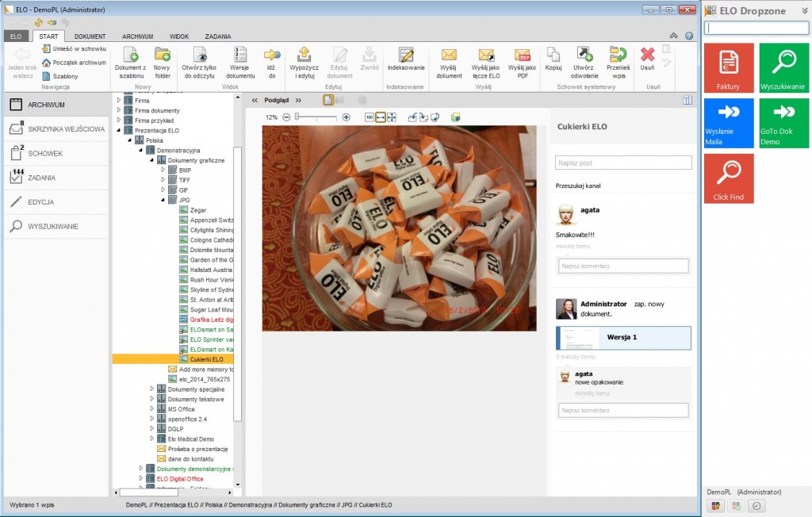The image size is (812, 517).
Task: Collapse the Prezentacja ELO folder
Action: [119, 131]
